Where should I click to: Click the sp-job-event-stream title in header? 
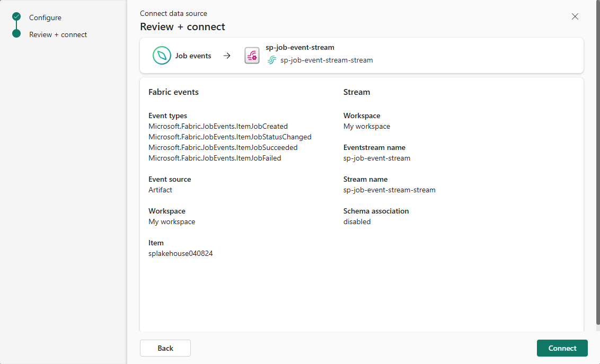click(300, 47)
